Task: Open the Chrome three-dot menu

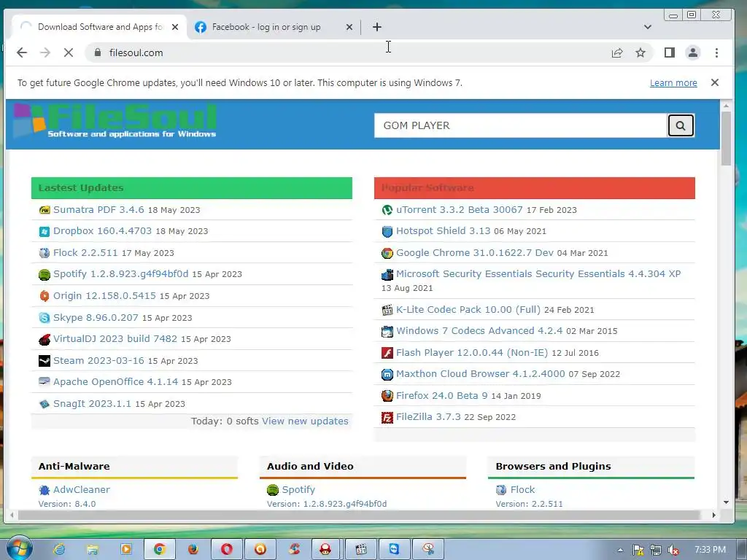Action: (716, 52)
